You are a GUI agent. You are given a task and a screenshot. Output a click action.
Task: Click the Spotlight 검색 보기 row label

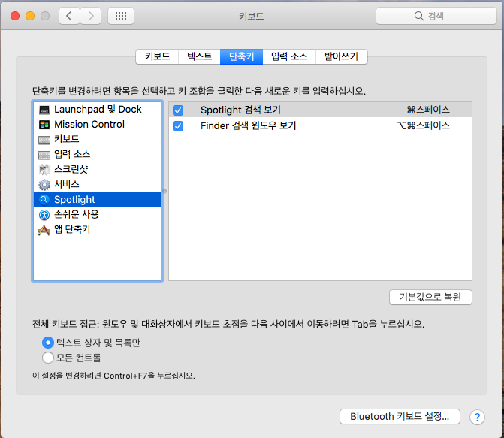pyautogui.click(x=241, y=110)
